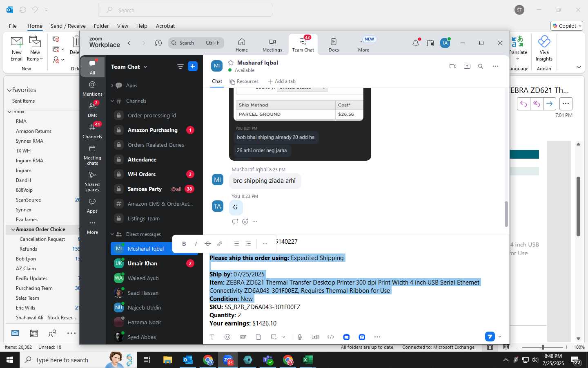Image resolution: width=588 pixels, height=368 pixels.
Task: Open the Resources tab in chat
Action: tap(244, 81)
